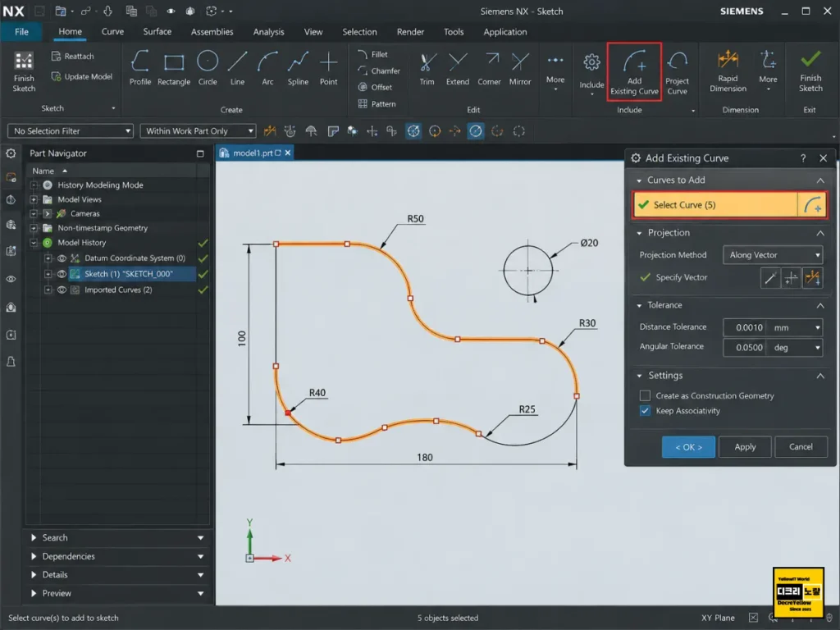Expand the Model Views tree node
The width and height of the screenshot is (840, 630).
click(34, 199)
